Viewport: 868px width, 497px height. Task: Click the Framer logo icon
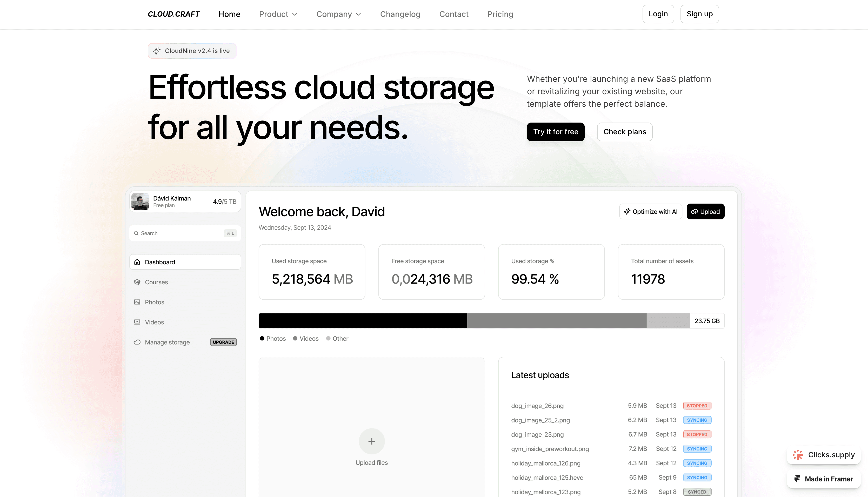[x=797, y=479]
